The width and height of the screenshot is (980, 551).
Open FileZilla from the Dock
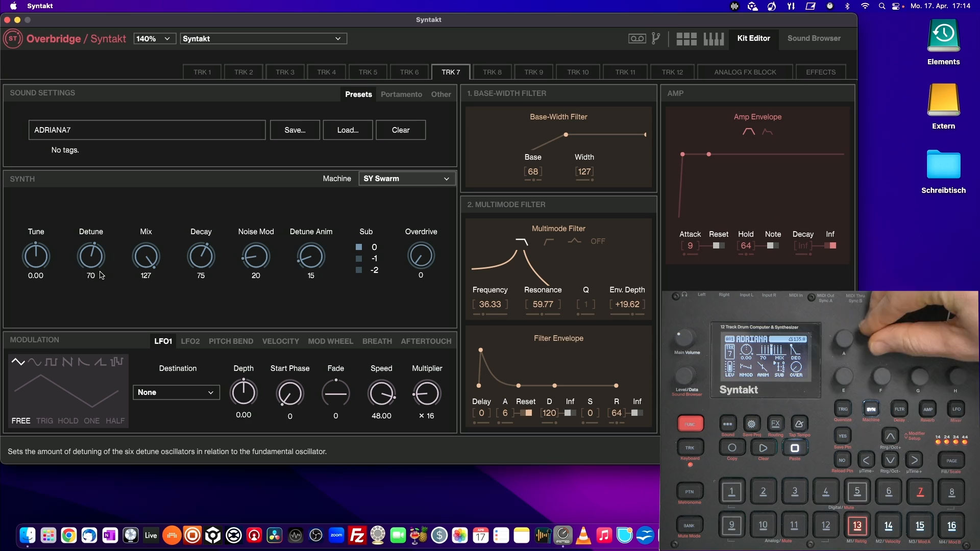357,535
